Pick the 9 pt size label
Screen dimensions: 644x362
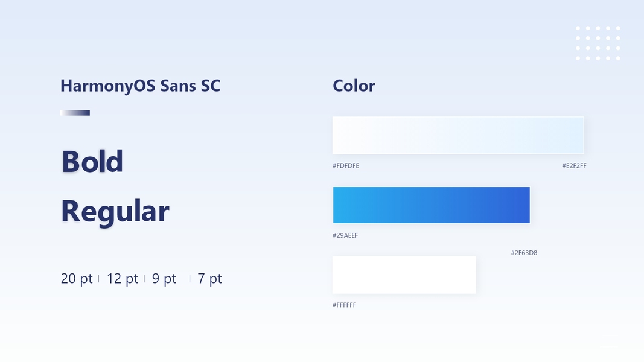tap(164, 279)
